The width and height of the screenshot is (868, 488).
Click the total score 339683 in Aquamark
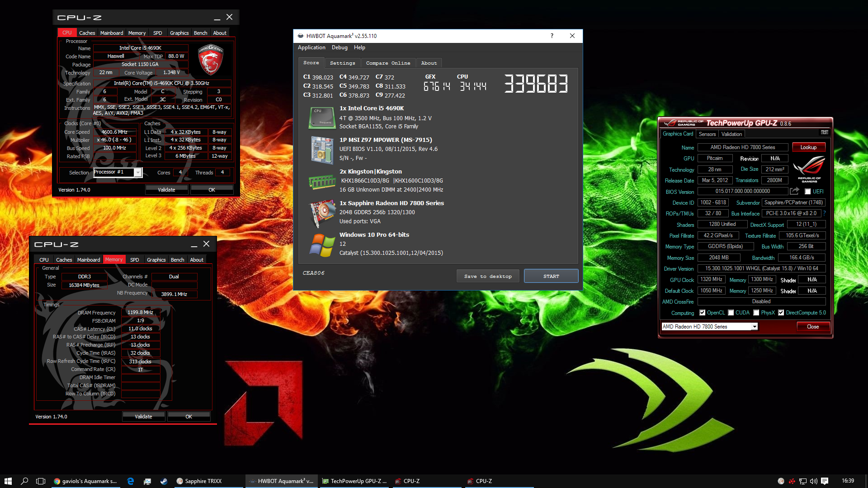(536, 84)
